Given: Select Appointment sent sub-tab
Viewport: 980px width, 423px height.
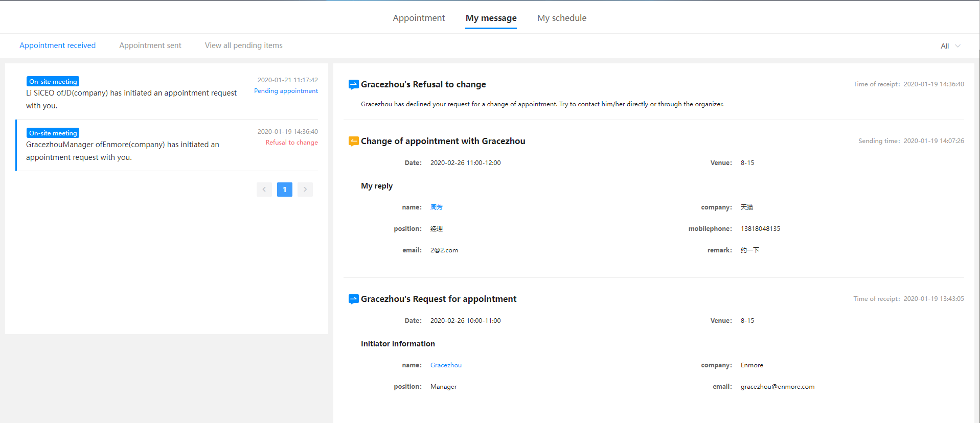Looking at the screenshot, I should pos(150,45).
